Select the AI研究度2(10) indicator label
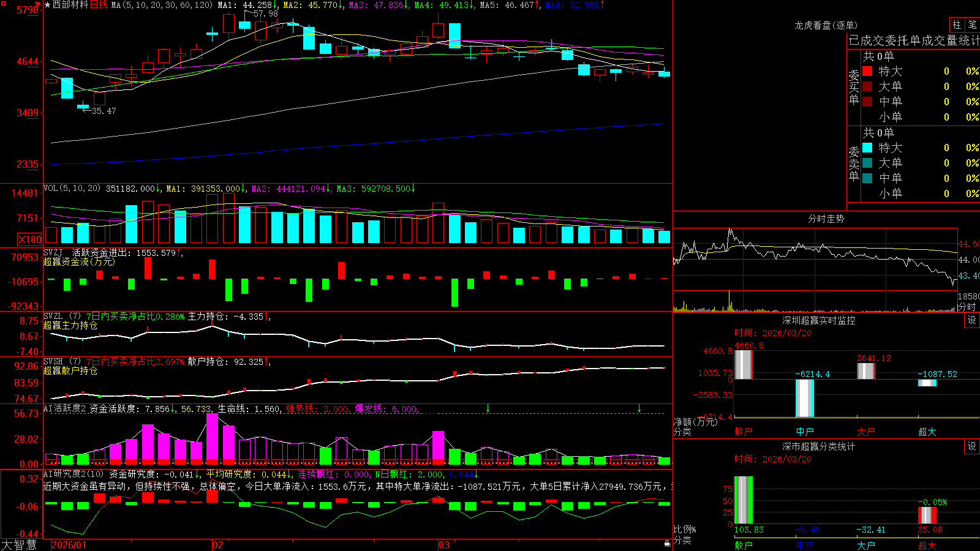 click(73, 474)
